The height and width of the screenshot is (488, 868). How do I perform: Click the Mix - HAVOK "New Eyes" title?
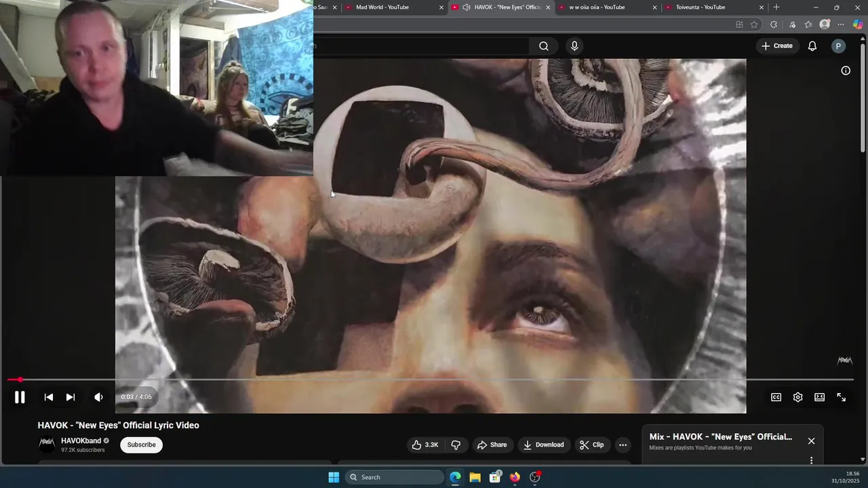(720, 436)
